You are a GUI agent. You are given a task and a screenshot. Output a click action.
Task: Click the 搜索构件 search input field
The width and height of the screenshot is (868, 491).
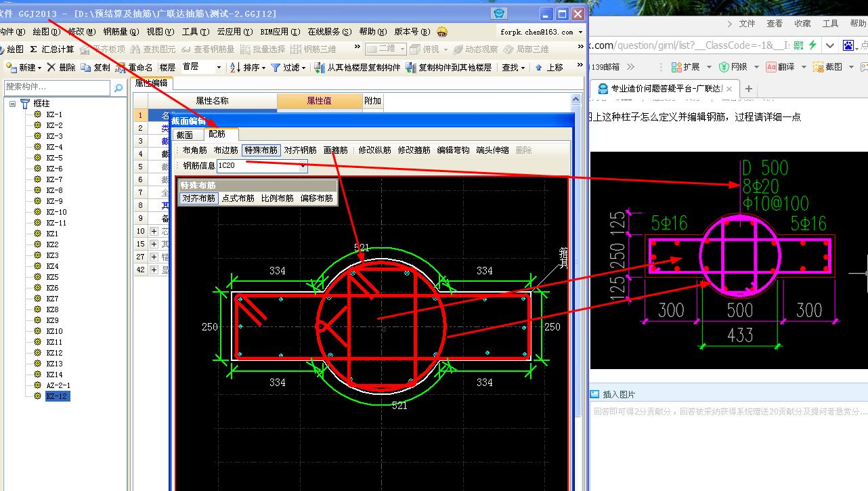tap(57, 87)
